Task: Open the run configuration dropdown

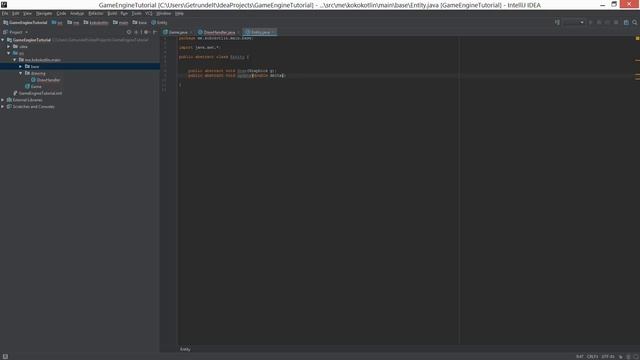Action: pos(574,22)
